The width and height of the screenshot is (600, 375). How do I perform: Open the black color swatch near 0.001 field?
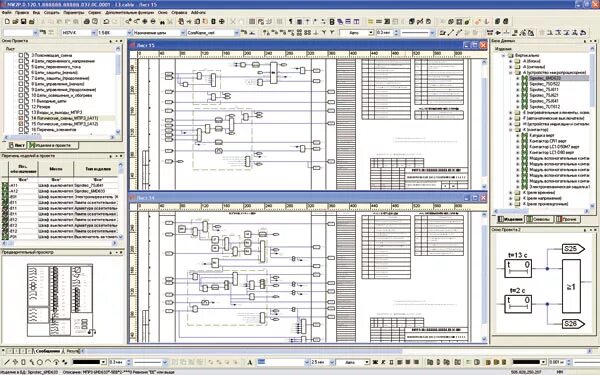click(529, 362)
